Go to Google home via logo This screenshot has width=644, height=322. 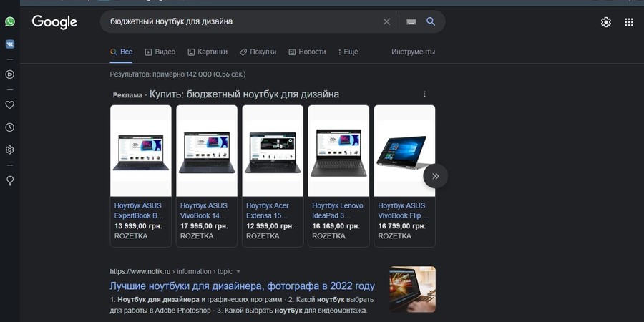54,22
